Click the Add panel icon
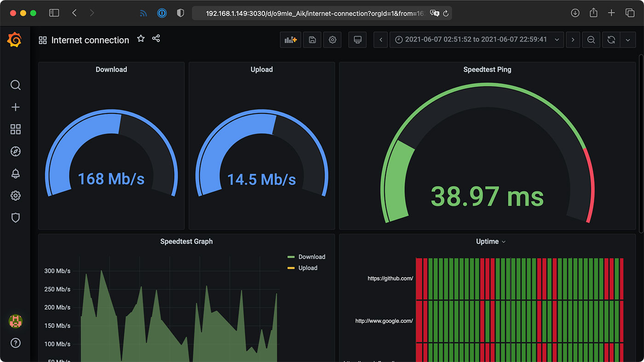This screenshot has width=644, height=362. click(x=290, y=40)
